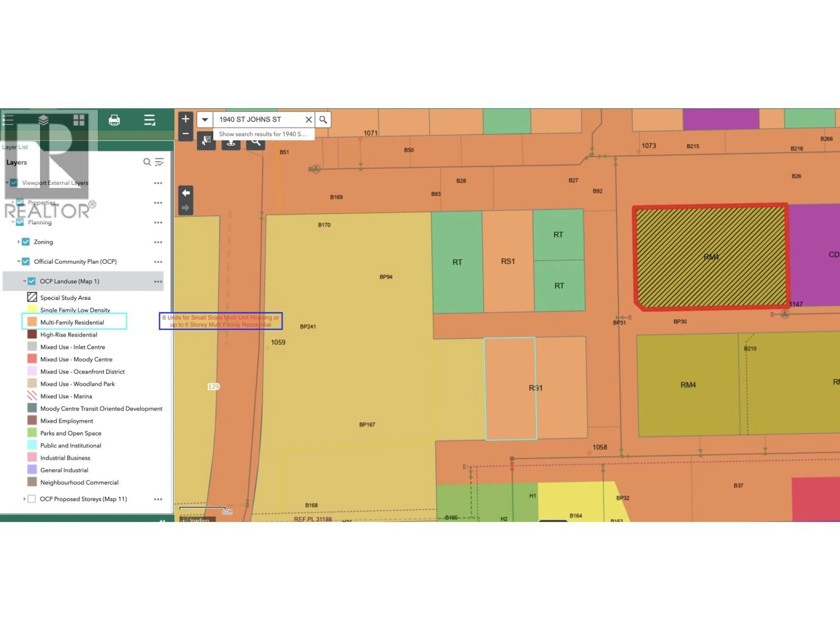Open options menu for Planning layer
This screenshot has height=630, width=840.
pyautogui.click(x=158, y=222)
